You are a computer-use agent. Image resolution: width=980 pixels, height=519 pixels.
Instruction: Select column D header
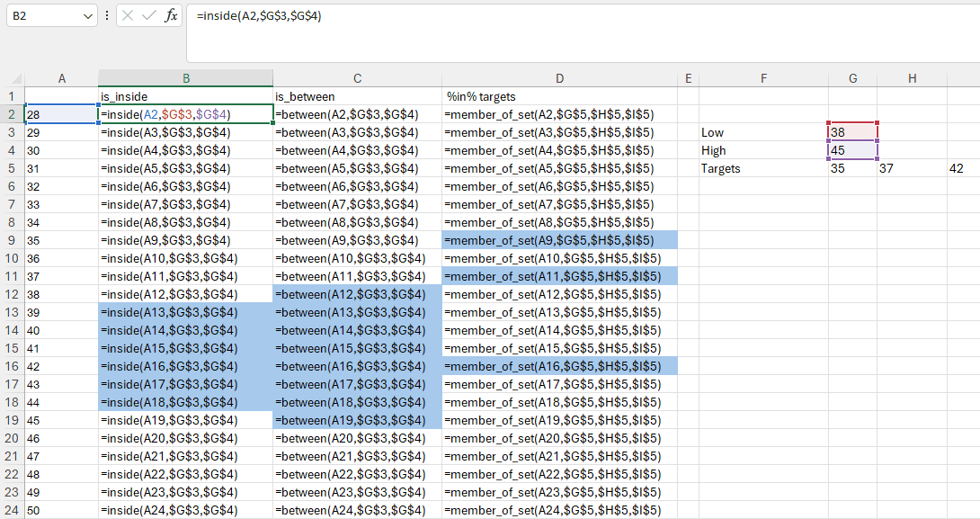(x=559, y=79)
